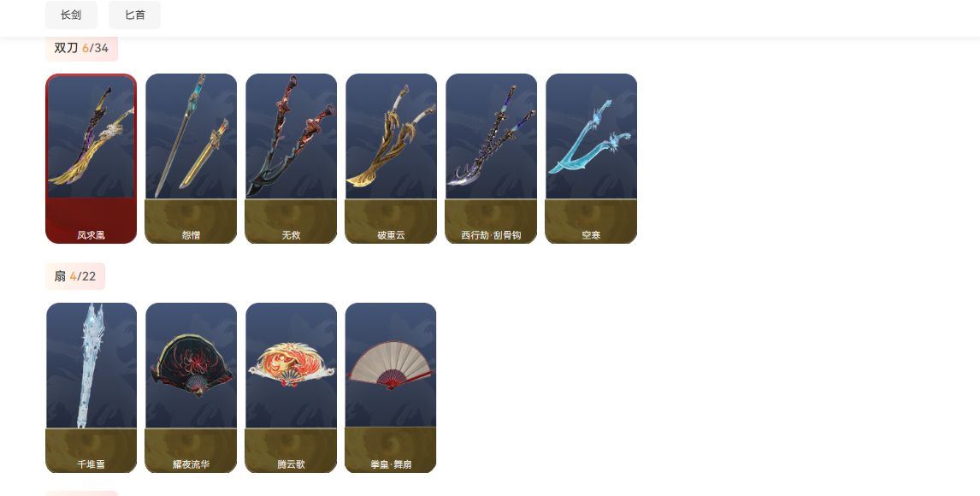
Task: Click the 拳皇·舞扇 name label
Action: (392, 464)
